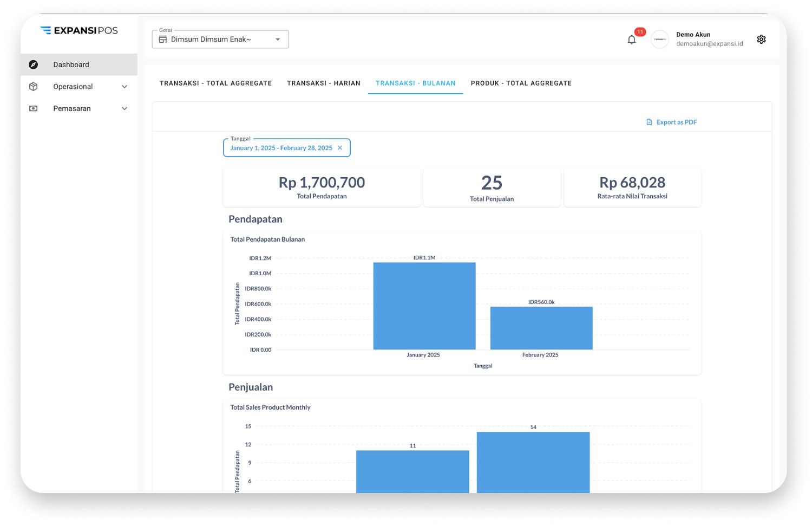The width and height of the screenshot is (812, 525).
Task: Click the Demo Akun profile avatar
Action: click(660, 40)
